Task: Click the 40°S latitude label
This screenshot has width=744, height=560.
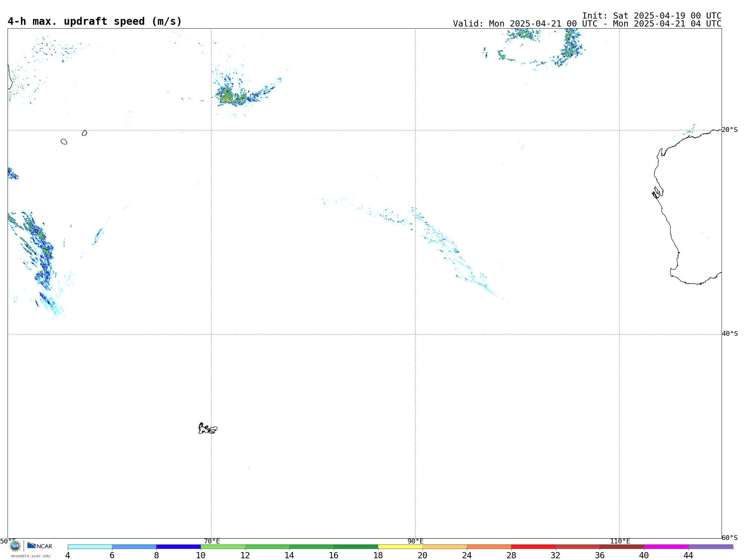Action: [x=730, y=334]
